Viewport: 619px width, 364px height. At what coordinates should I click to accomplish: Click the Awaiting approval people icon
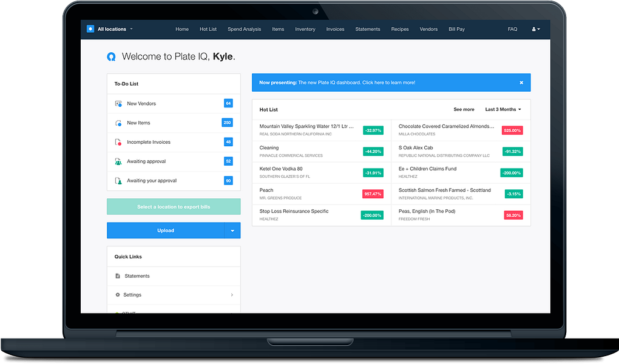(x=118, y=161)
